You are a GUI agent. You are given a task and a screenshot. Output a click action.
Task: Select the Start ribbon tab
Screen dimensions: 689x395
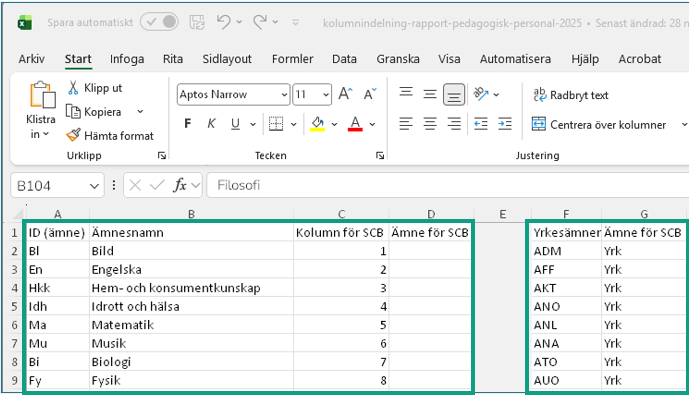pyautogui.click(x=78, y=59)
